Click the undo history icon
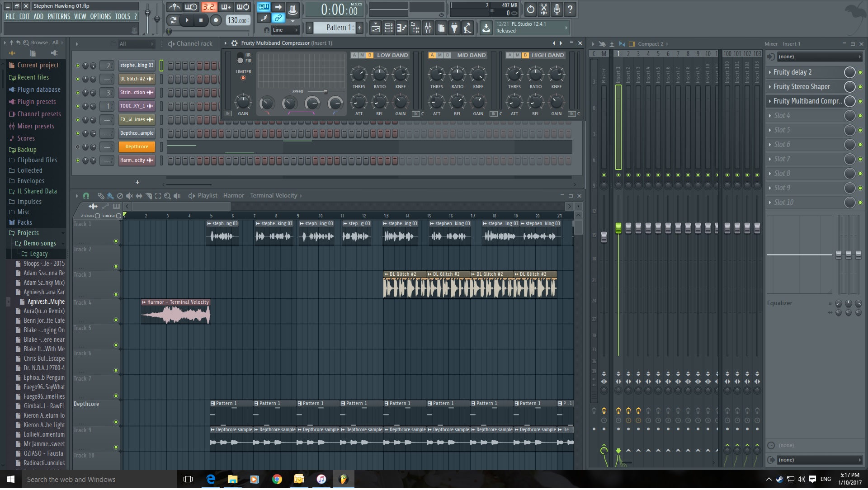This screenshot has width=868, height=490. (530, 9)
